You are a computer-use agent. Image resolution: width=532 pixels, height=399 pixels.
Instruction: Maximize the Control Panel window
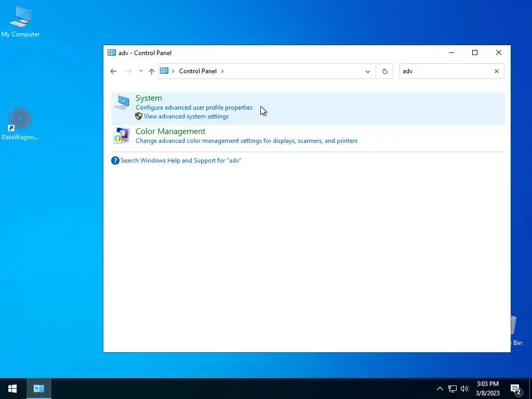tap(475, 52)
